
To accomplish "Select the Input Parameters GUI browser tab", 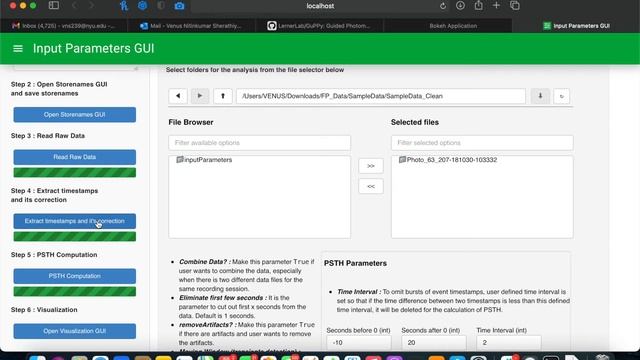I will click(576, 26).
